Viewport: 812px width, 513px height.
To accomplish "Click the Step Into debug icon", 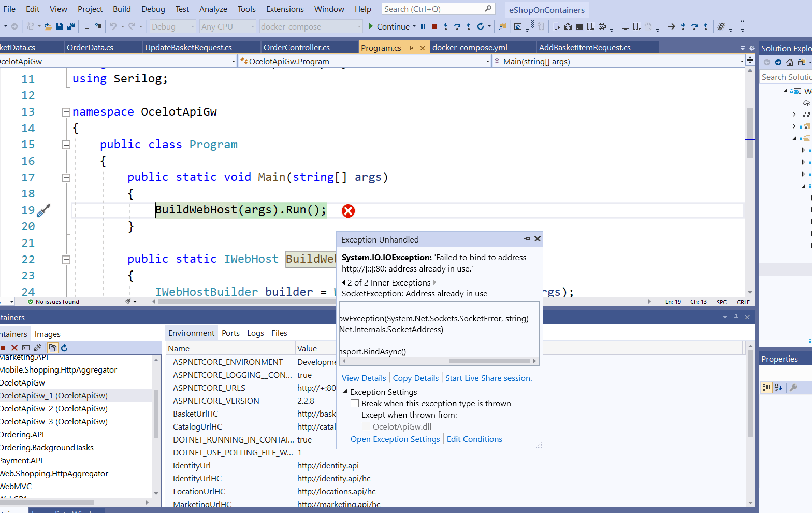I will (446, 26).
